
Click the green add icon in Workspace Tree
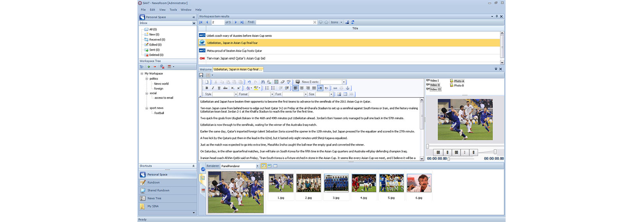(149, 67)
